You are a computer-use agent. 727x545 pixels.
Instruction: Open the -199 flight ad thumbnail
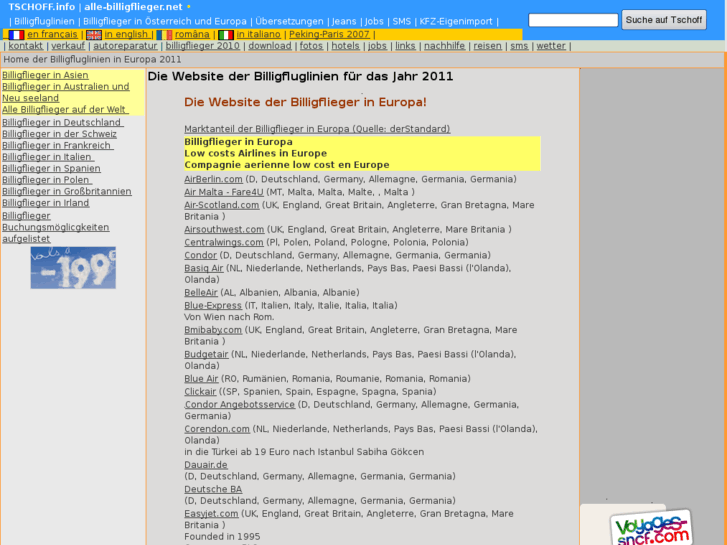click(x=73, y=268)
